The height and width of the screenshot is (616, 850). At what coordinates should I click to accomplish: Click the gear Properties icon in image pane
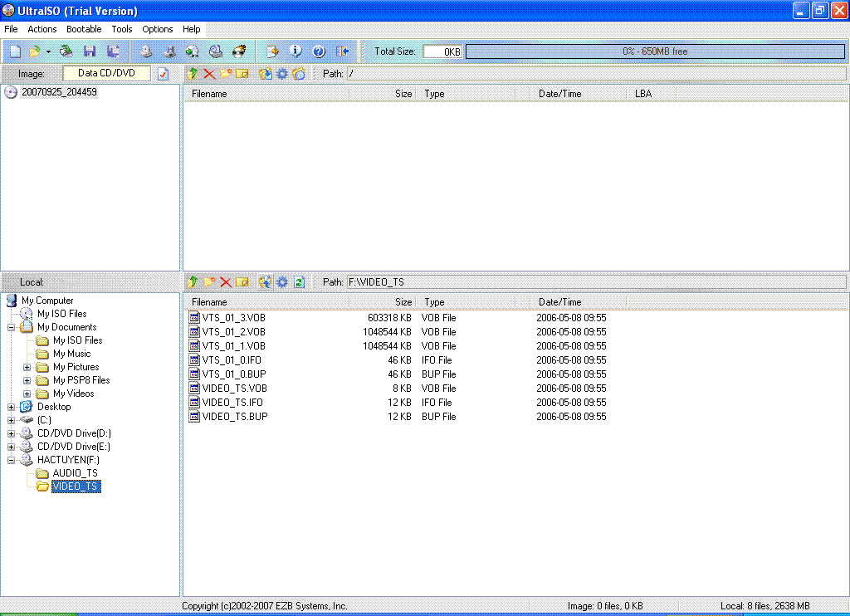point(282,73)
